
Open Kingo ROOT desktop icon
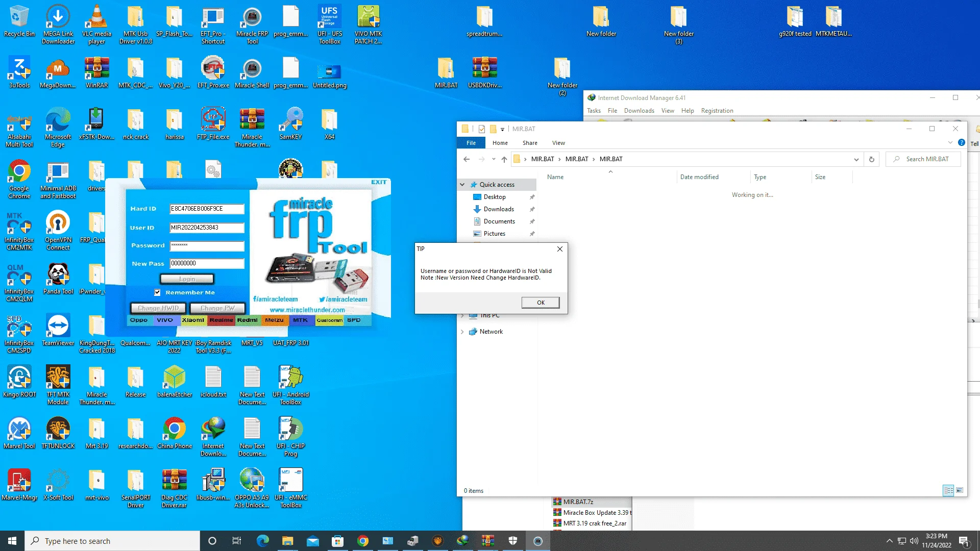point(19,382)
